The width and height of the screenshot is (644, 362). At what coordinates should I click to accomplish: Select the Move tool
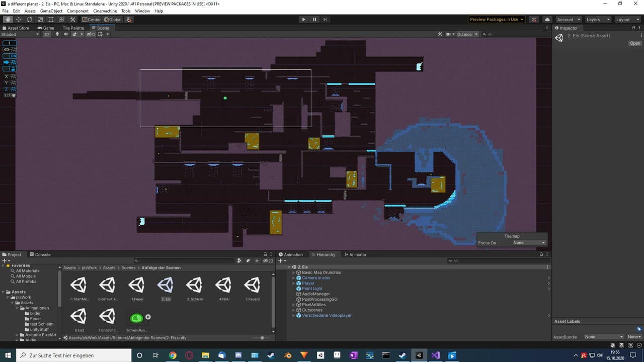(19, 20)
